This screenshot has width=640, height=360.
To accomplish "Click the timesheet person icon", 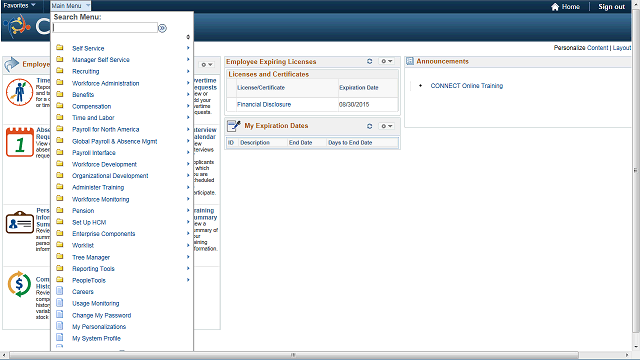I will tap(19, 92).
